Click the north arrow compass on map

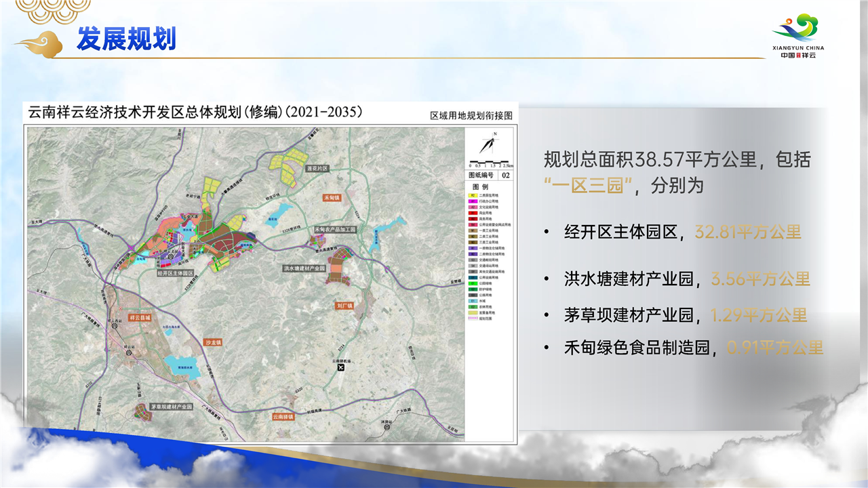[488, 144]
